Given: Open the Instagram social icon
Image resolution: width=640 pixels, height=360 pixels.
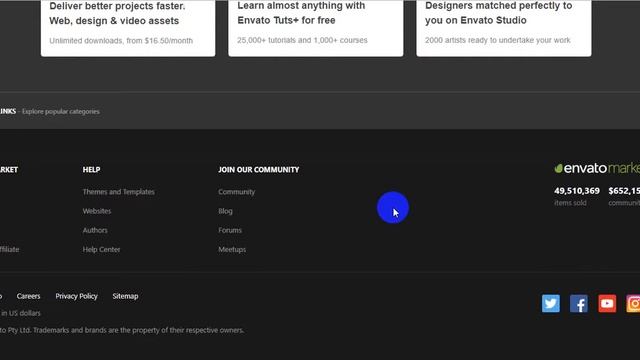Looking at the screenshot, I should (x=633, y=303).
